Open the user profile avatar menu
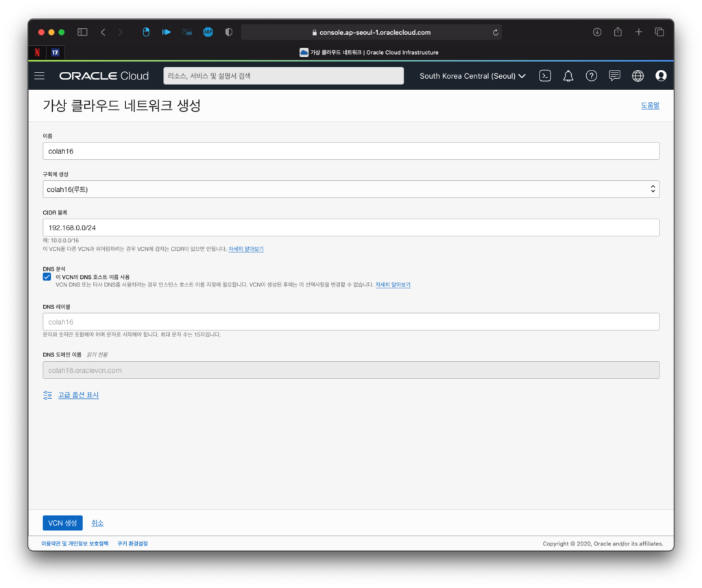The height and width of the screenshot is (588, 702). [x=661, y=76]
